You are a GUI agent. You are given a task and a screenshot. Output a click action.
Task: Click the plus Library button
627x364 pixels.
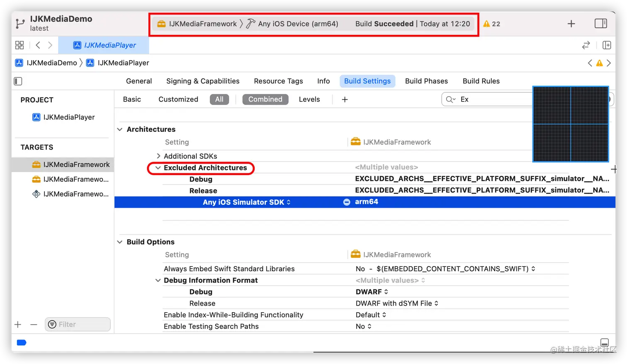tap(571, 24)
